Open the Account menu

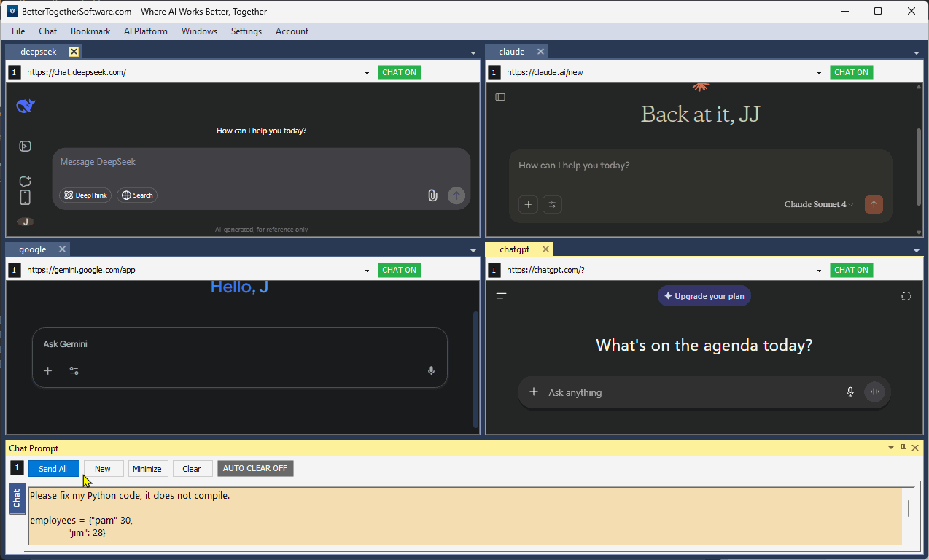pyautogui.click(x=292, y=31)
